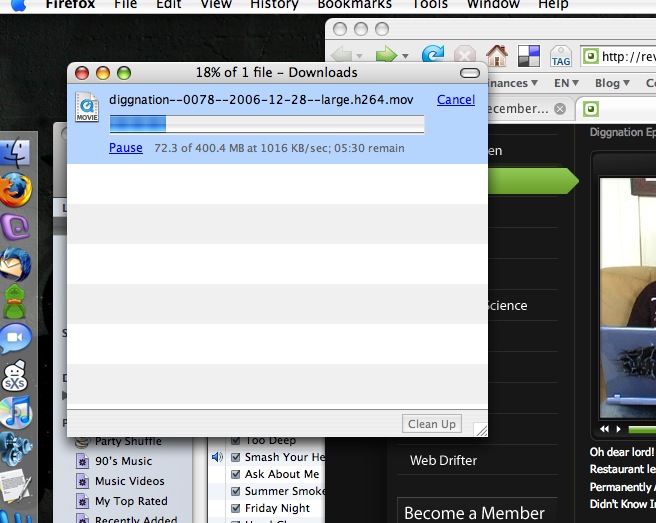Open the "Oh dear lord!" story link
Viewport: 656px width, 523px height.
pos(622,452)
